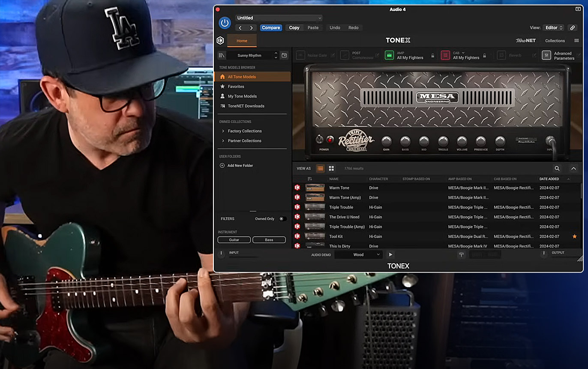Toggle the Guitar instrument filter
This screenshot has height=369, width=588.
[x=234, y=240]
